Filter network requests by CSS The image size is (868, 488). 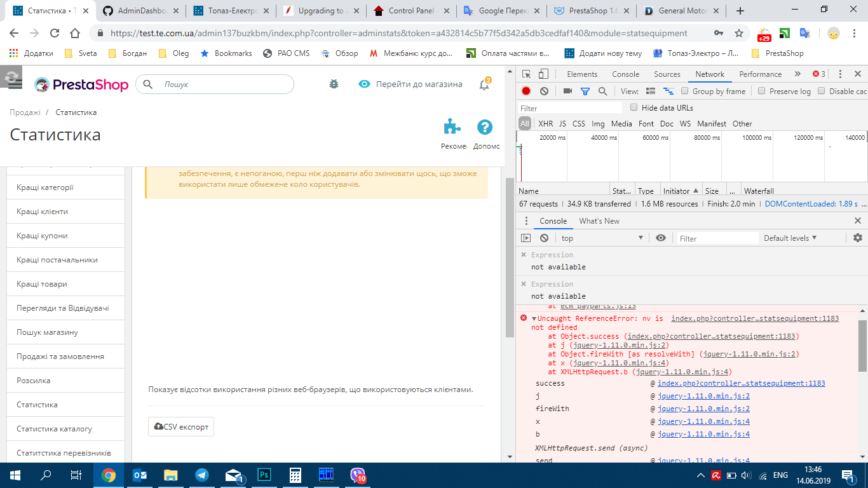[578, 124]
